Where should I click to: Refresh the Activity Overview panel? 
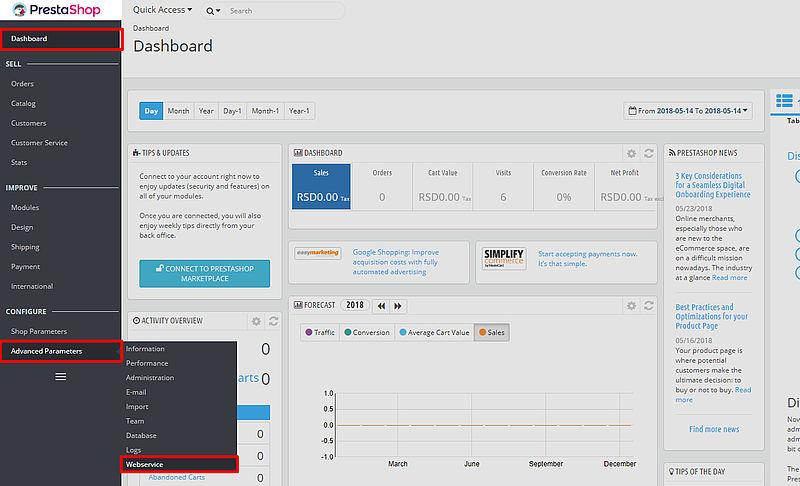[x=273, y=321]
